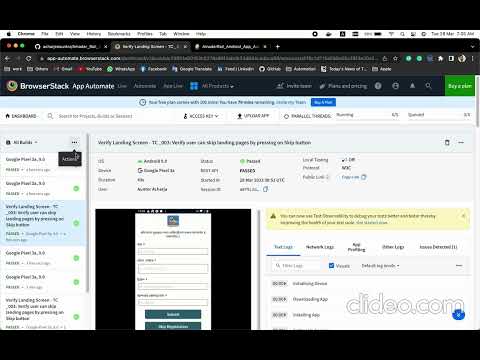Open the help question-mark icon

(x=378, y=86)
